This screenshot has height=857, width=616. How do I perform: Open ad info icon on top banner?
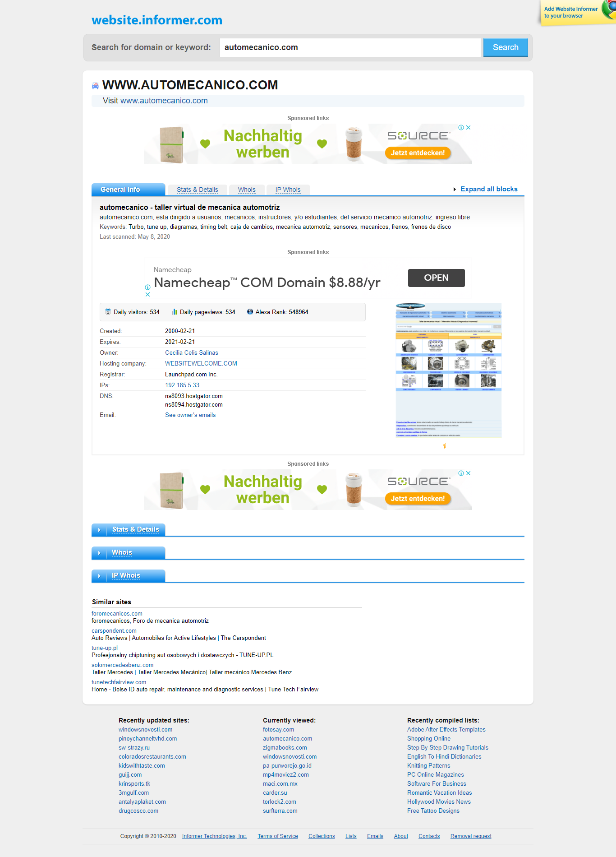[461, 128]
